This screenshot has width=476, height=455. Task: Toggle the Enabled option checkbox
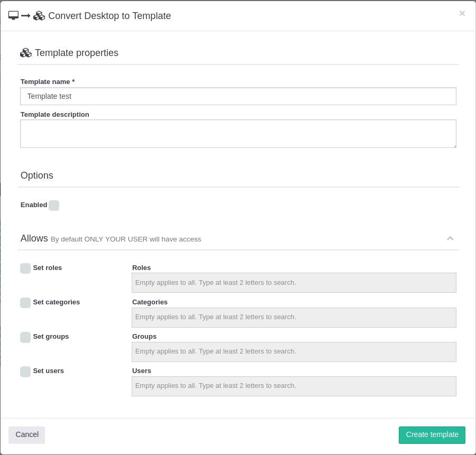[x=54, y=206]
